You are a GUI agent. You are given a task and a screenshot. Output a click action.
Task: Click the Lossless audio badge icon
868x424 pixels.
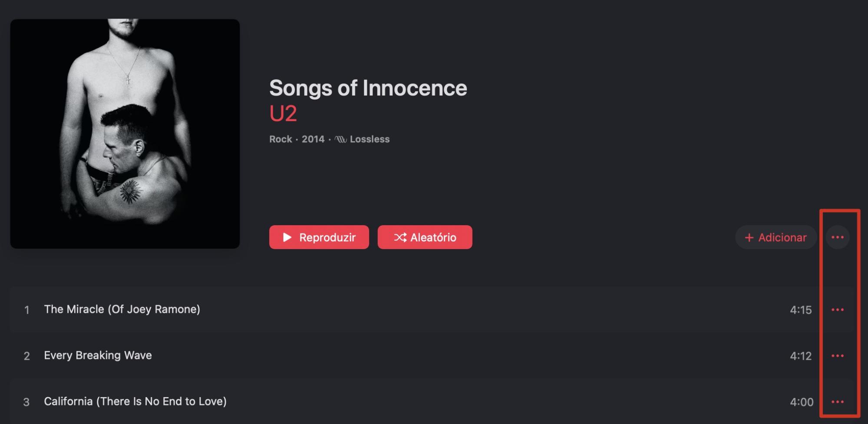(340, 138)
